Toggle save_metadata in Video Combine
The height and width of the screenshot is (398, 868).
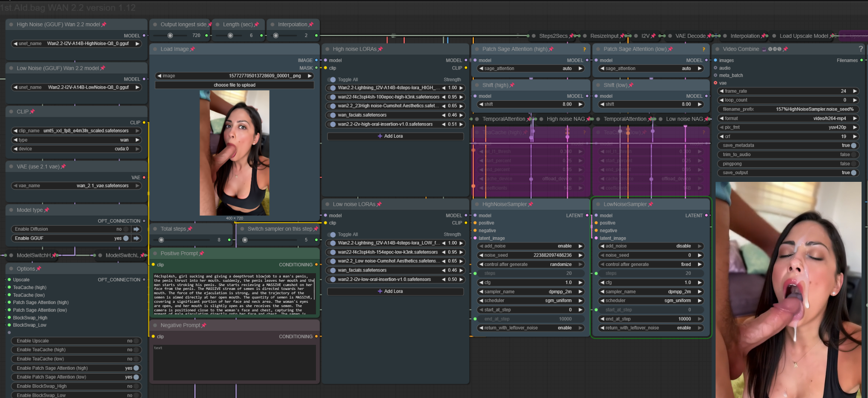[853, 145]
